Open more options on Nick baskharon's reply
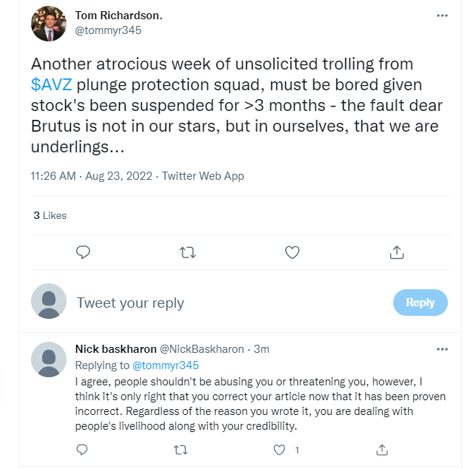The width and height of the screenshot is (476, 469). 442,349
